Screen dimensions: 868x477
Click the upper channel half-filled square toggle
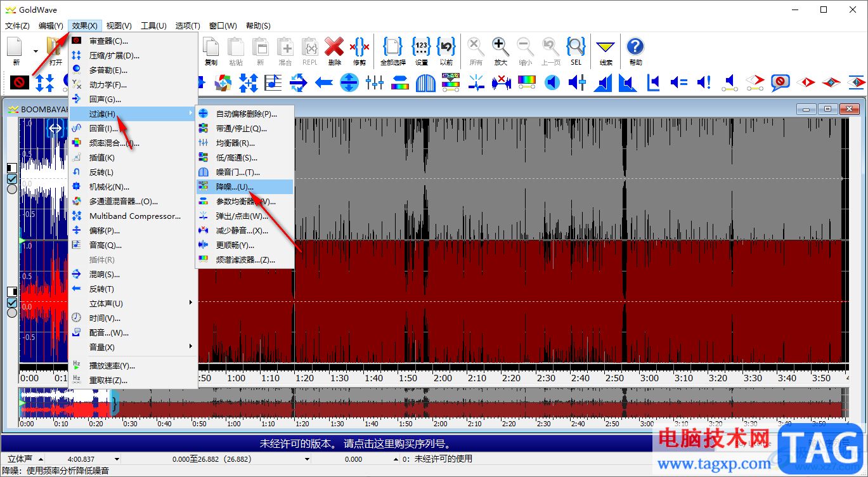click(12, 168)
